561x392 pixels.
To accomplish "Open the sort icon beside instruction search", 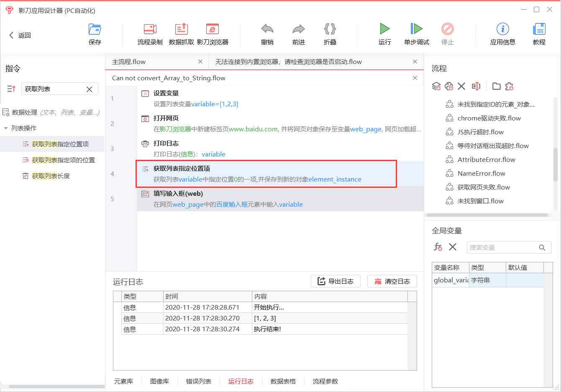I will click(11, 89).
